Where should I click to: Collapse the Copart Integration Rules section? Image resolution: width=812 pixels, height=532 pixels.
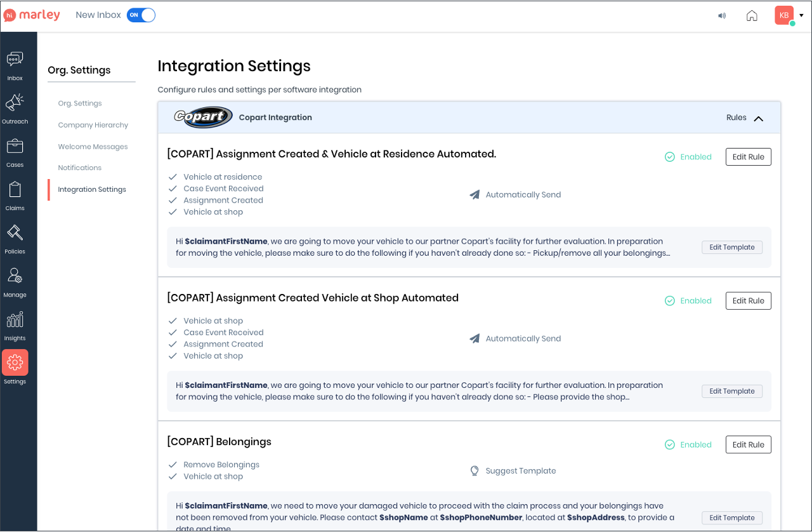click(x=759, y=117)
